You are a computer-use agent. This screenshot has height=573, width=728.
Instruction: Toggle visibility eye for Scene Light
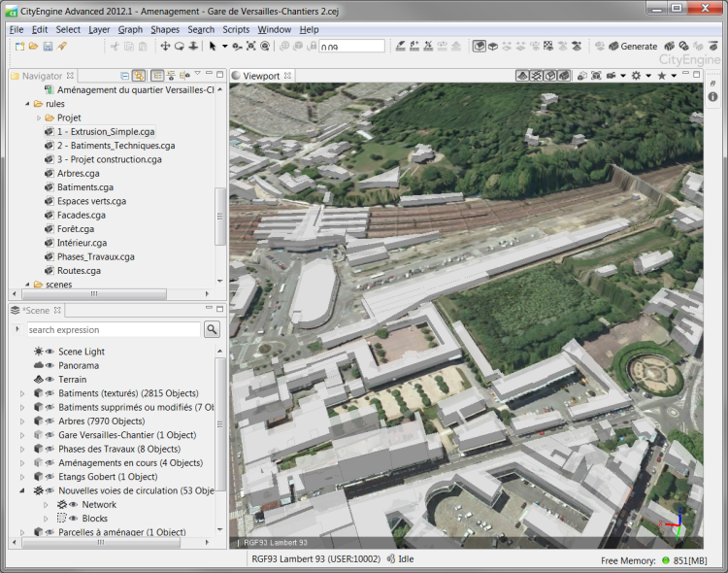tap(50, 352)
